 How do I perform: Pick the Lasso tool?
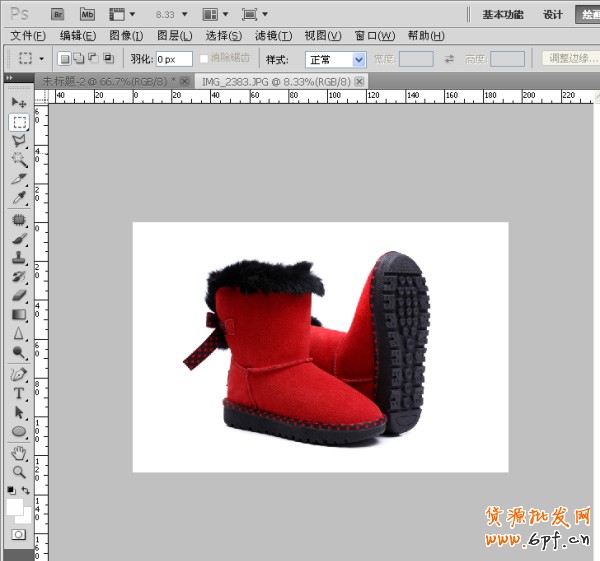[x=18, y=141]
